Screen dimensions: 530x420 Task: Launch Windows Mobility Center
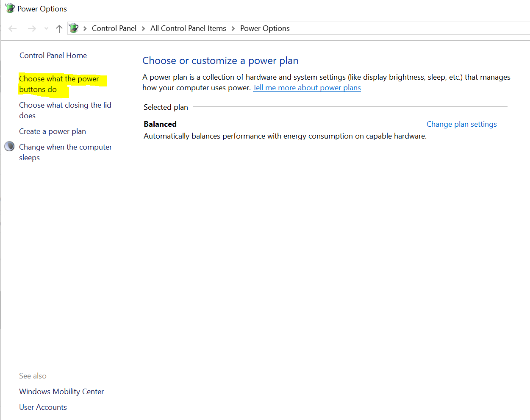pos(61,392)
